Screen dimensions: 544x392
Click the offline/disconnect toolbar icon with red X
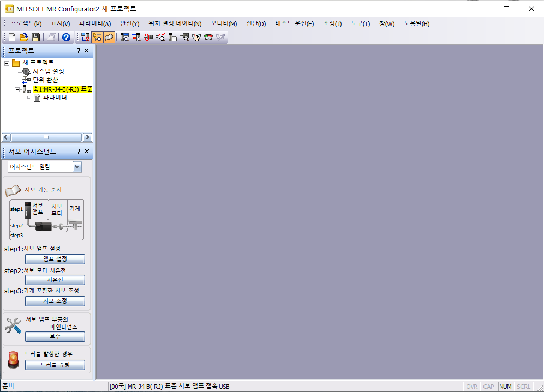[x=85, y=37]
